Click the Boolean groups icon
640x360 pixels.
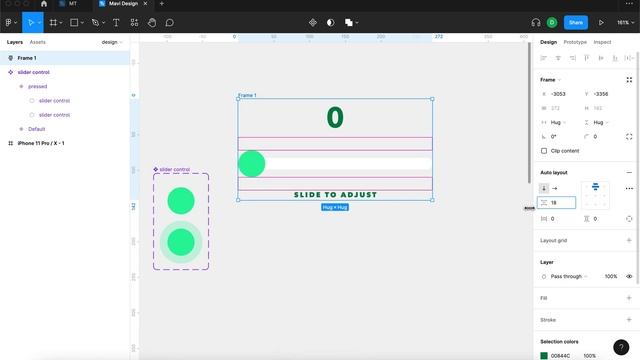pos(349,23)
